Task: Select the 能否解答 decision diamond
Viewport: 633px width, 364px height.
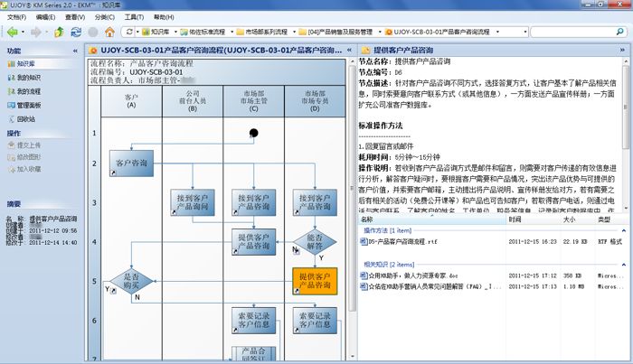Action: 315,242
